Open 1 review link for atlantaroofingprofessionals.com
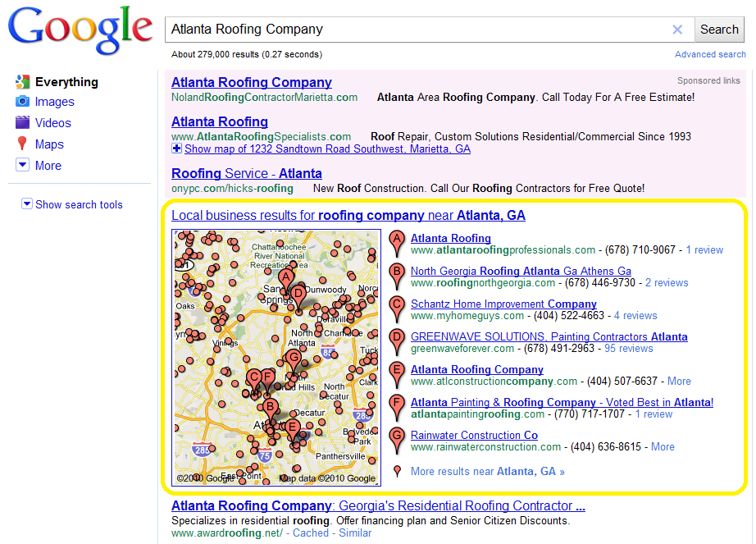Image resolution: width=756 pixels, height=544 pixels. tap(704, 249)
